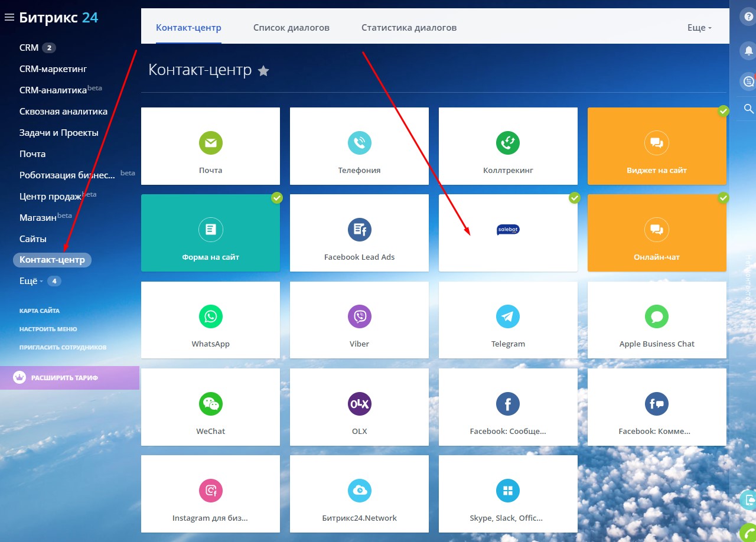756x542 pixels.
Task: Click the КАРТА САЙТА link
Action: pyautogui.click(x=40, y=311)
